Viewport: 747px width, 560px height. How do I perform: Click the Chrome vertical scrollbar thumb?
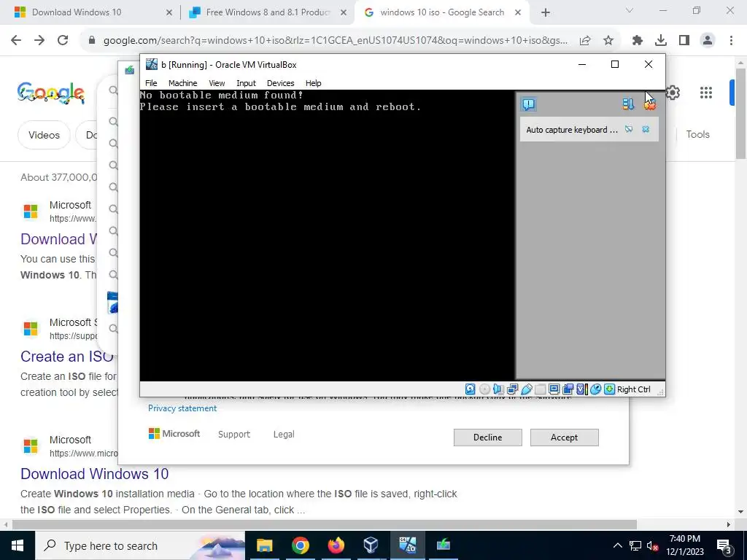click(x=741, y=113)
